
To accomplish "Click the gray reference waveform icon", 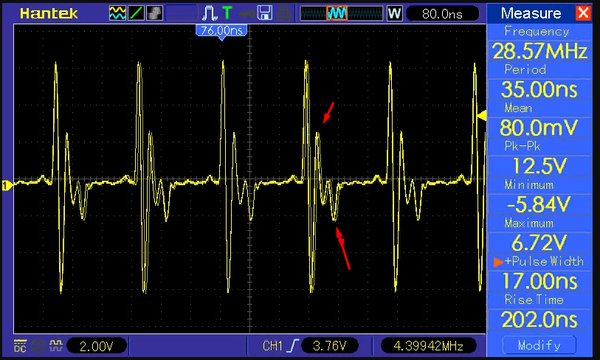I will 155,13.
